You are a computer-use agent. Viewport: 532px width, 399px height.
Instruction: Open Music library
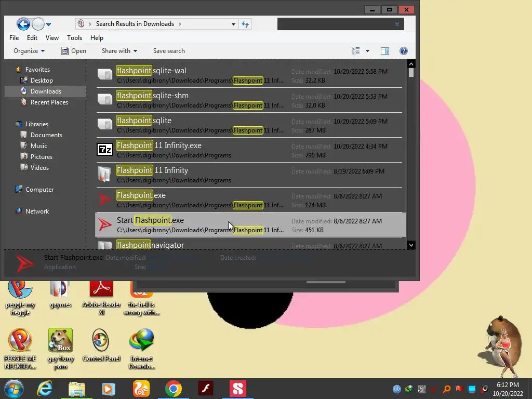[x=38, y=146]
